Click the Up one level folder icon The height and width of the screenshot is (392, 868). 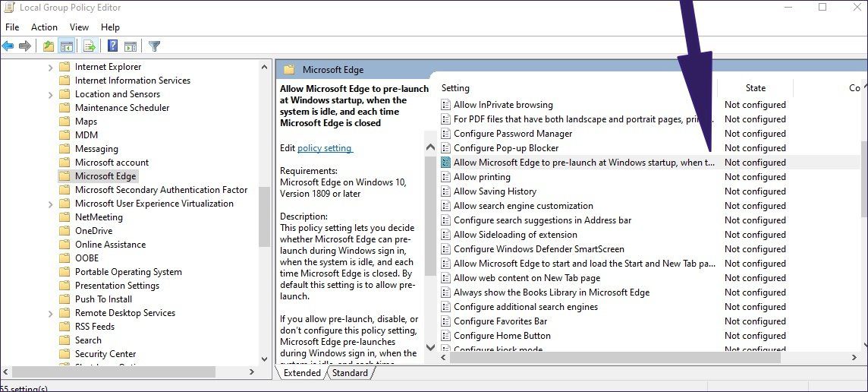pyautogui.click(x=49, y=46)
